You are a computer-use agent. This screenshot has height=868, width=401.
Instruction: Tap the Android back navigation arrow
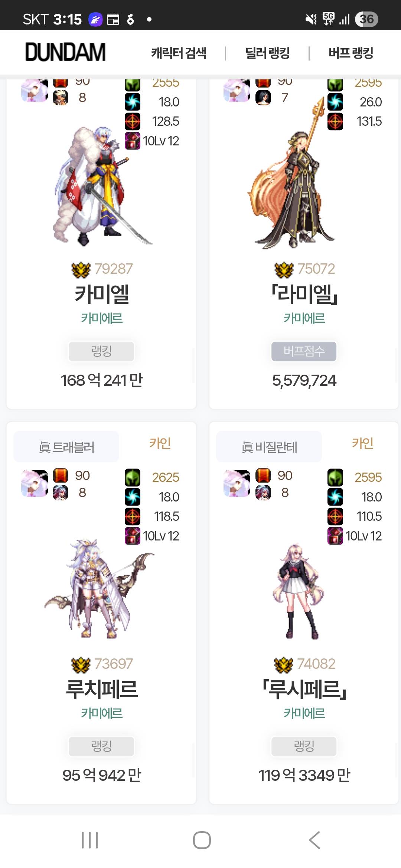pos(314,840)
